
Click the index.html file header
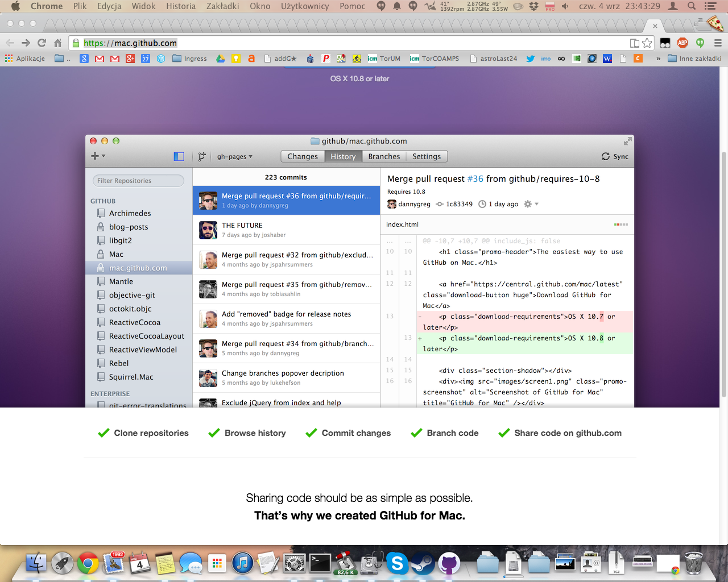point(507,225)
